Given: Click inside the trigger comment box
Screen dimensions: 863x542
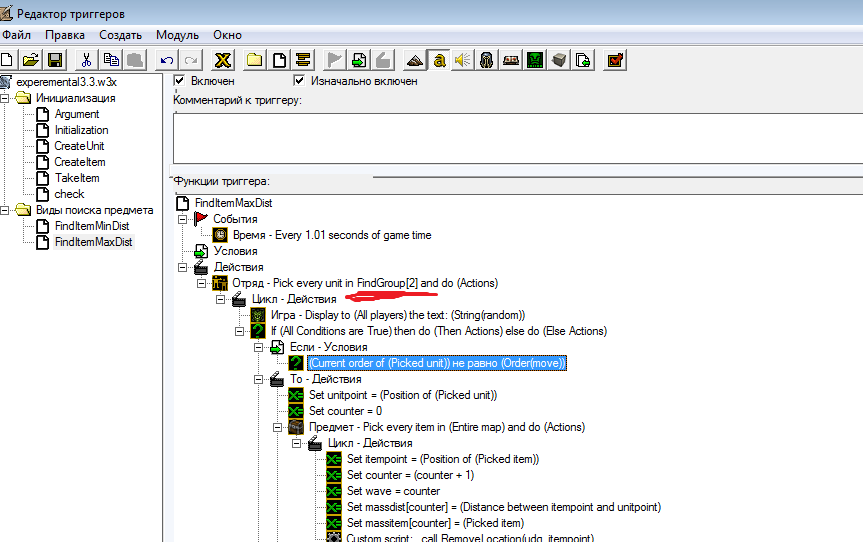Looking at the screenshot, I should 517,138.
